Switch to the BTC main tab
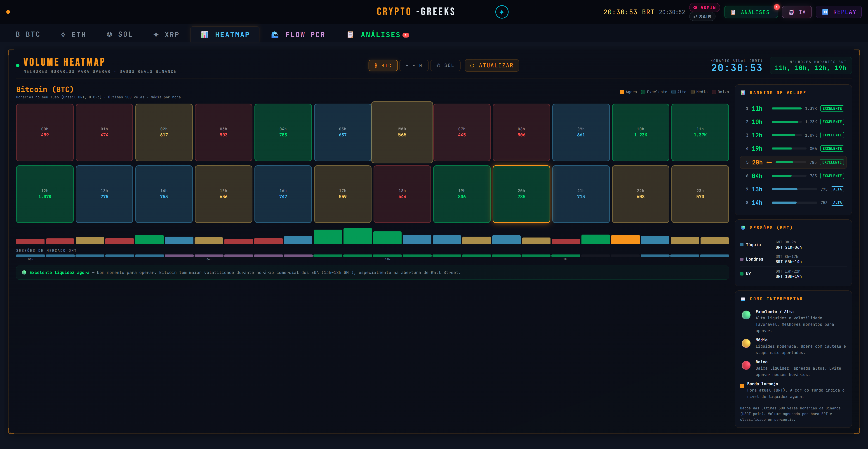The width and height of the screenshot is (868, 449). pos(28,34)
